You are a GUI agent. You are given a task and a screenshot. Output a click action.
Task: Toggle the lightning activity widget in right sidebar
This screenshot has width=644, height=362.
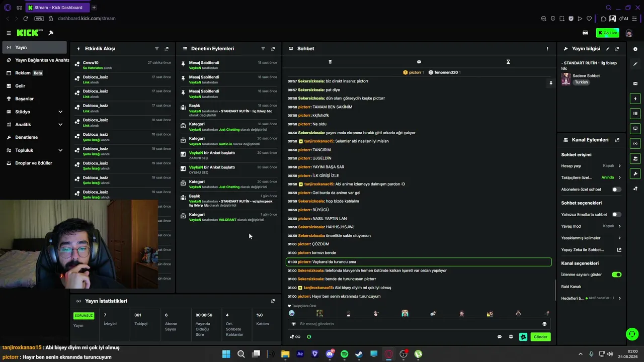pos(635,99)
